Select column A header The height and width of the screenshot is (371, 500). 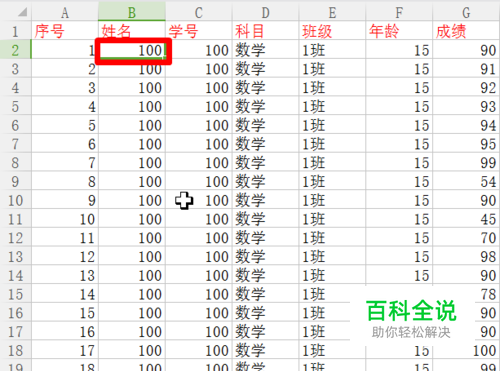click(65, 13)
